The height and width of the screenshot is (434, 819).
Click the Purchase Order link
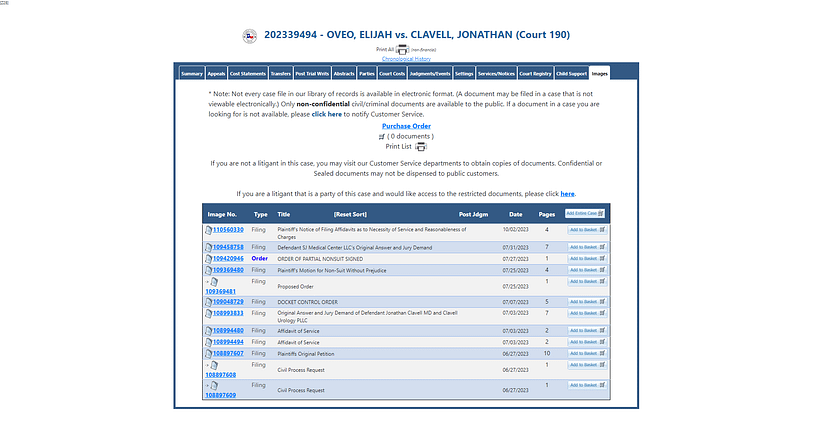[406, 126]
